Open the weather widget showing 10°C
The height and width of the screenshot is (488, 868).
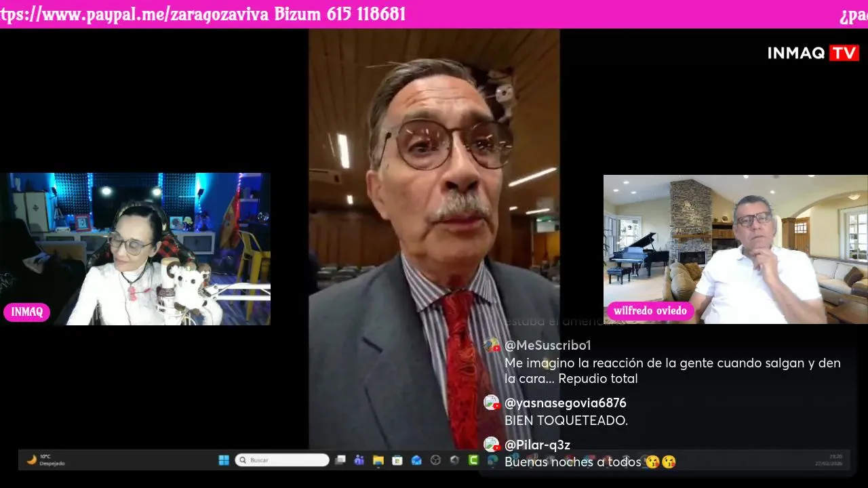45,460
